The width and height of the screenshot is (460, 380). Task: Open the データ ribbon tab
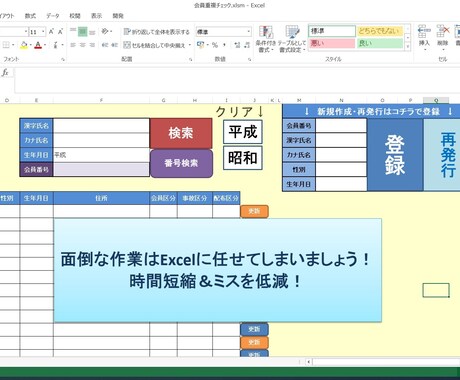(x=53, y=16)
